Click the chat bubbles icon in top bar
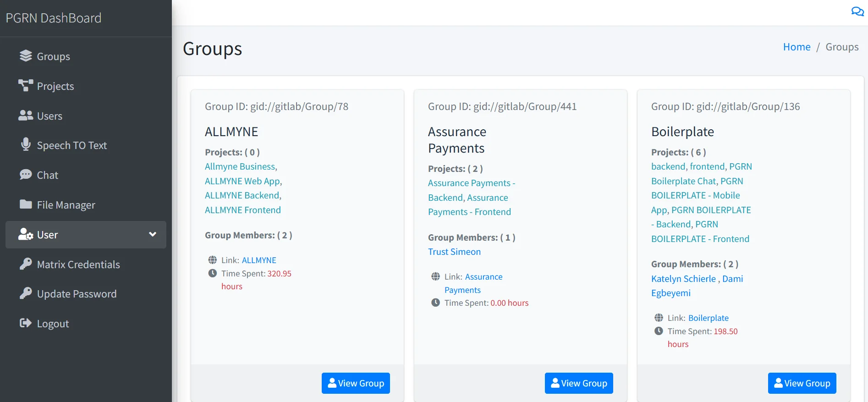 point(857,11)
